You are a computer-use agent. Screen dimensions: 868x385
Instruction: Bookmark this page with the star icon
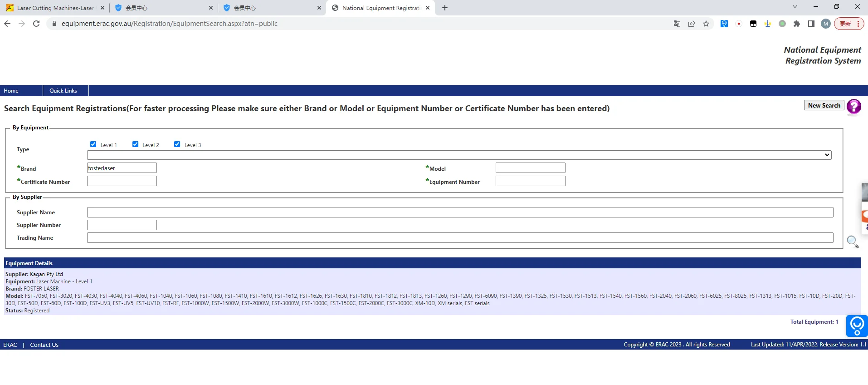[706, 24]
